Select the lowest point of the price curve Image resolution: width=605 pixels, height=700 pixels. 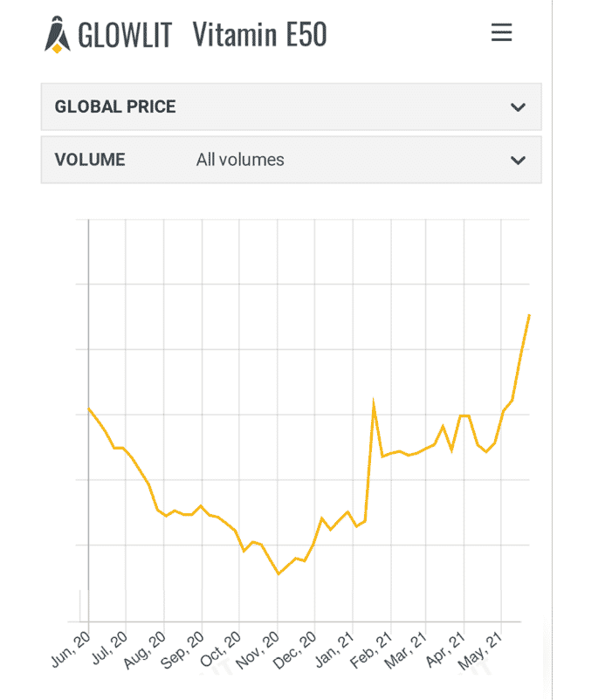coord(278,574)
